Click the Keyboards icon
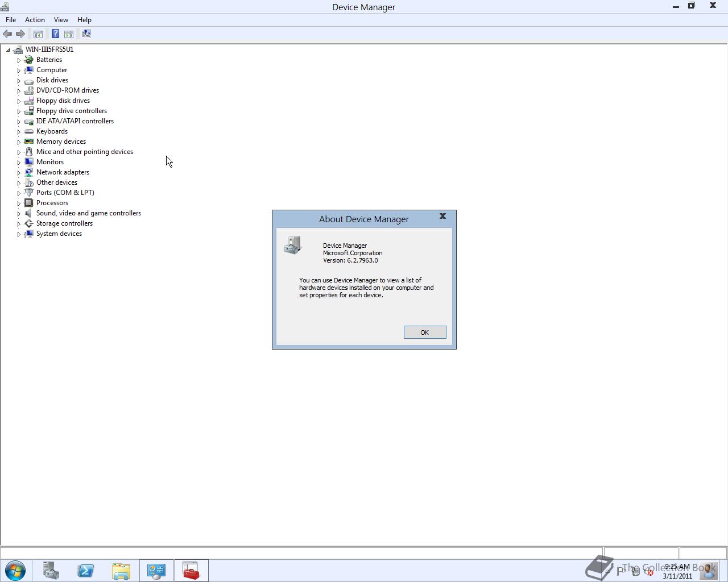This screenshot has width=728, height=582. (29, 131)
